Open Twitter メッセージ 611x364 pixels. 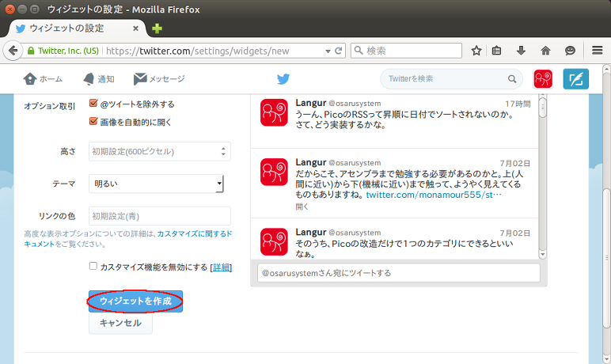click(x=159, y=78)
